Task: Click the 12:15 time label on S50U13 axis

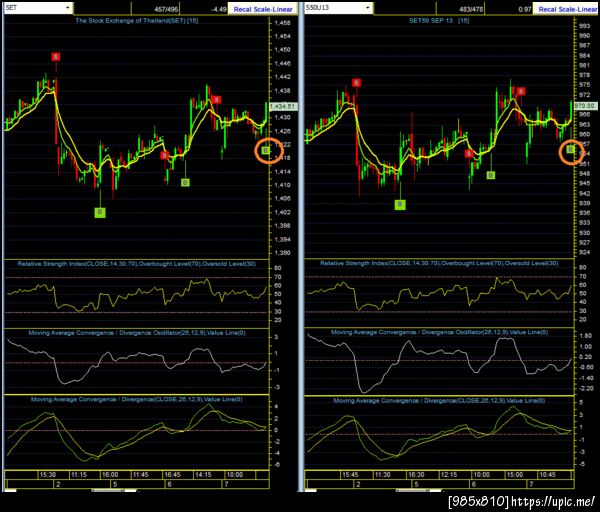Action: 448,474
